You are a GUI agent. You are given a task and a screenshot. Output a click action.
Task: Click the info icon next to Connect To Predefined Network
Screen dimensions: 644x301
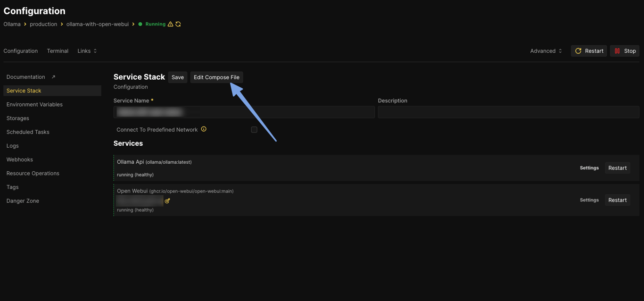(x=204, y=129)
